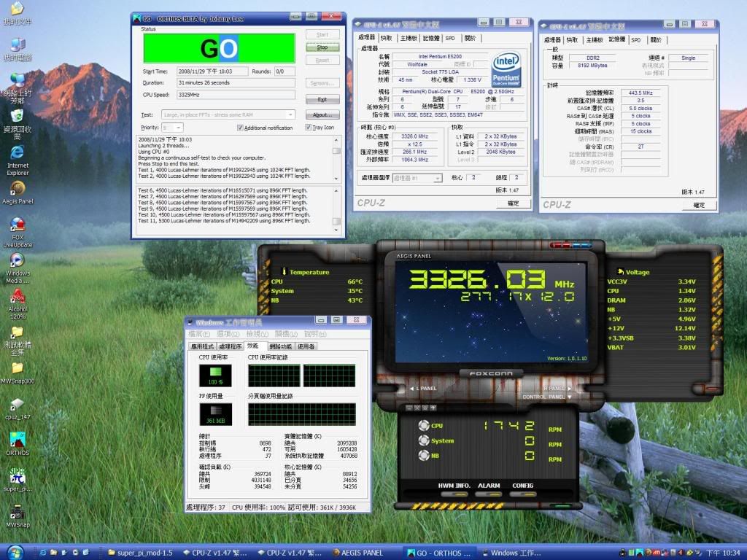Toggle Additional notification checkbox in ORTHOS

(240, 128)
